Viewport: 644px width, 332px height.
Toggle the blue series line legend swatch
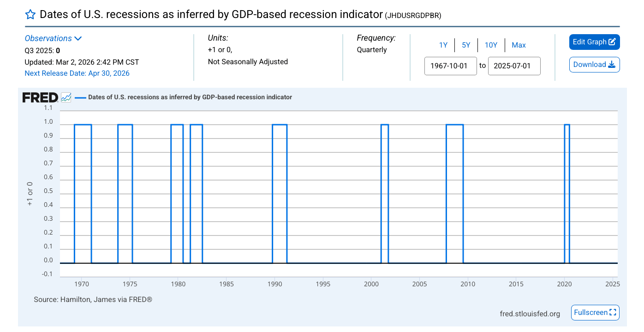(81, 97)
